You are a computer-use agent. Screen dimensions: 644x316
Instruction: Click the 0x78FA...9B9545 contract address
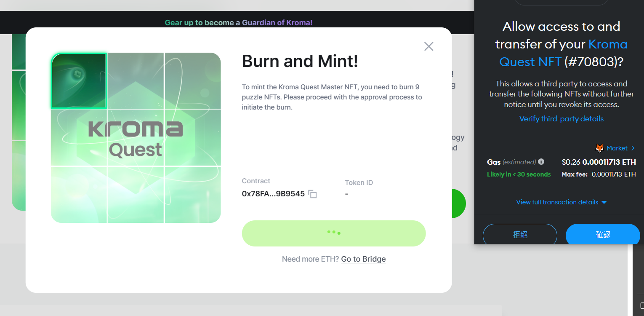tap(273, 194)
